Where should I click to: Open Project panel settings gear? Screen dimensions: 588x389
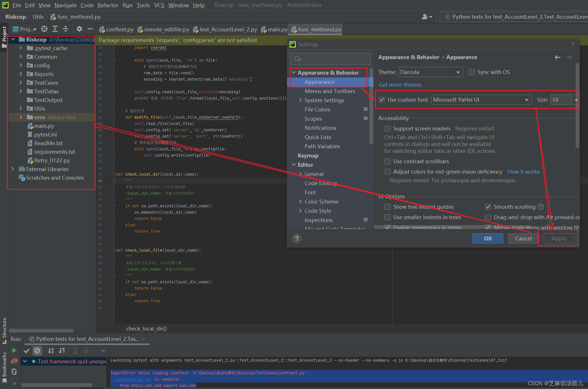[x=79, y=29]
